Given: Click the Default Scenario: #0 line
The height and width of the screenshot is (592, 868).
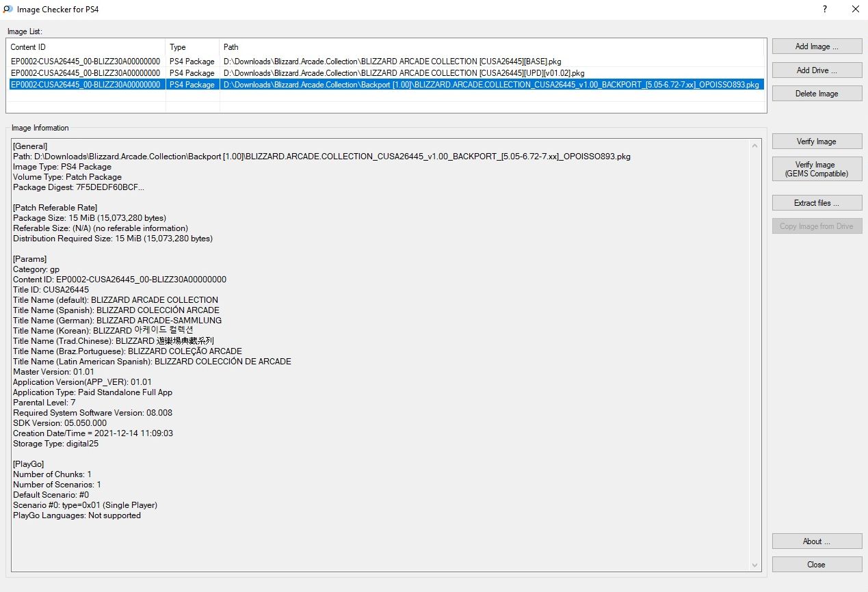Looking at the screenshot, I should 51,495.
